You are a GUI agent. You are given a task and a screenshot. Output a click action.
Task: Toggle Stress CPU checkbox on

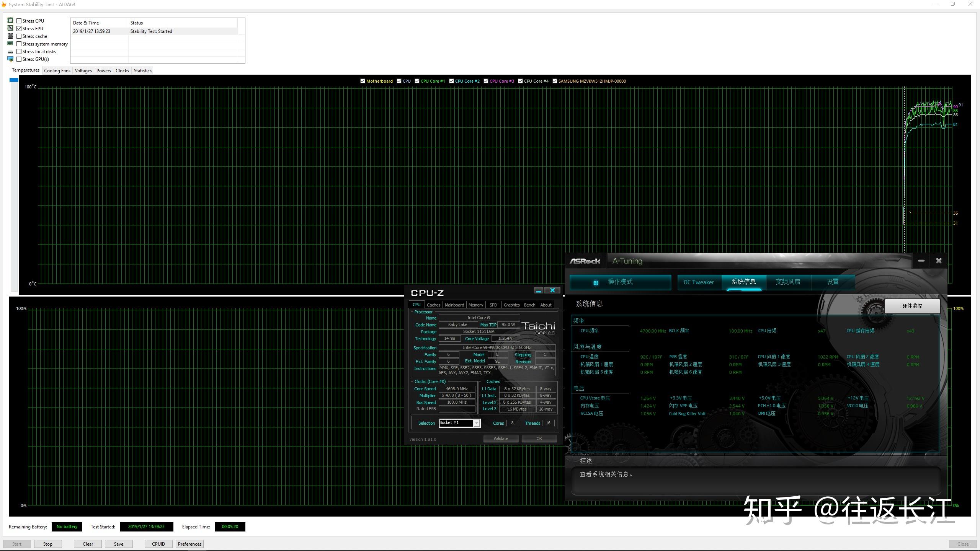[x=19, y=20]
